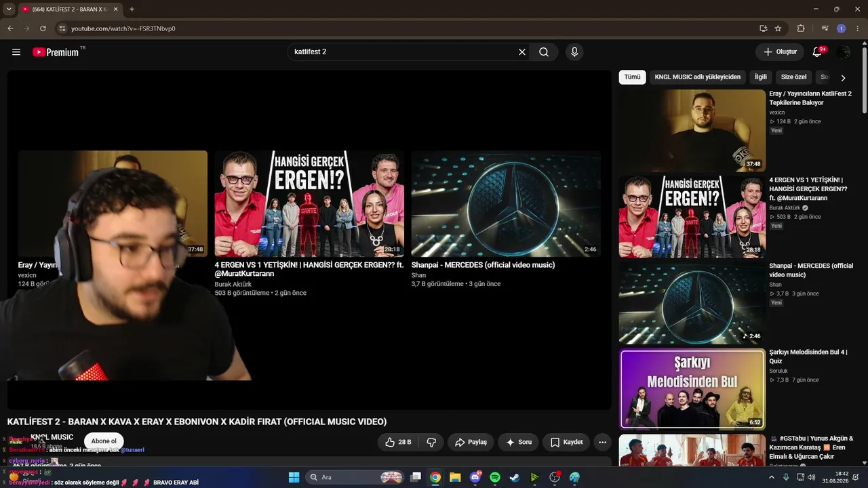
Task: Click the Soru ask button
Action: pos(519,442)
